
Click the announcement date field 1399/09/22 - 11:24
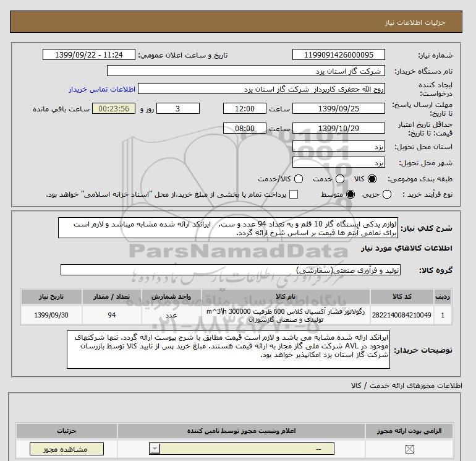click(89, 54)
